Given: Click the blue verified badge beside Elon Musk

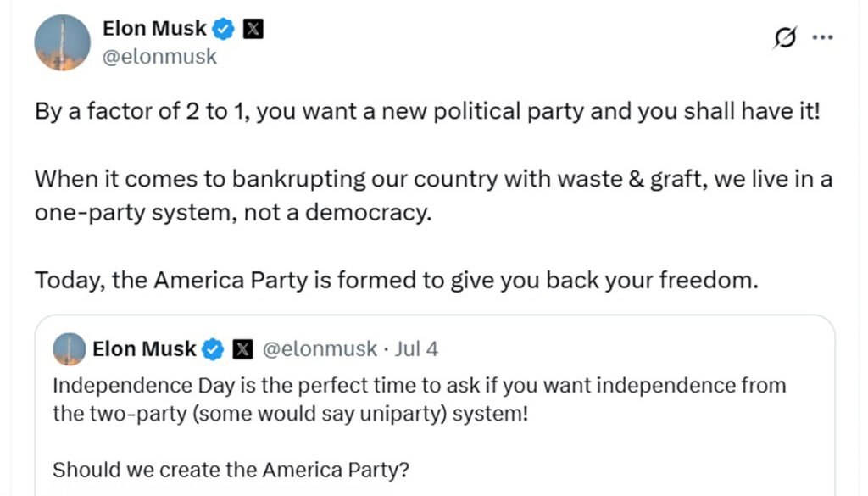Looking at the screenshot, I should coord(224,29).
